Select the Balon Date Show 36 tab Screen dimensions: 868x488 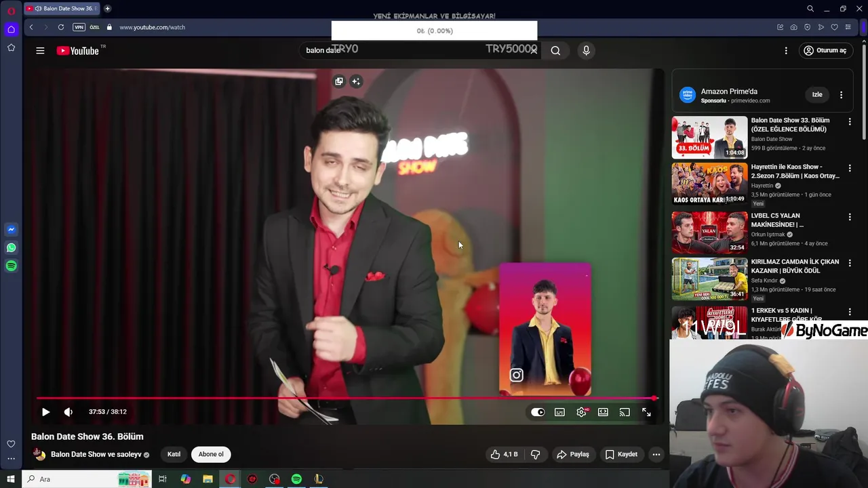coord(62,9)
